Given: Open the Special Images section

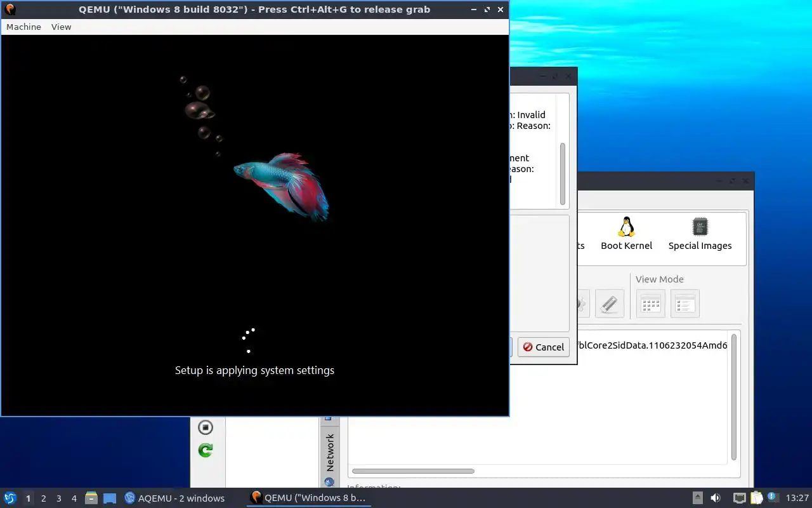Looking at the screenshot, I should tap(700, 233).
